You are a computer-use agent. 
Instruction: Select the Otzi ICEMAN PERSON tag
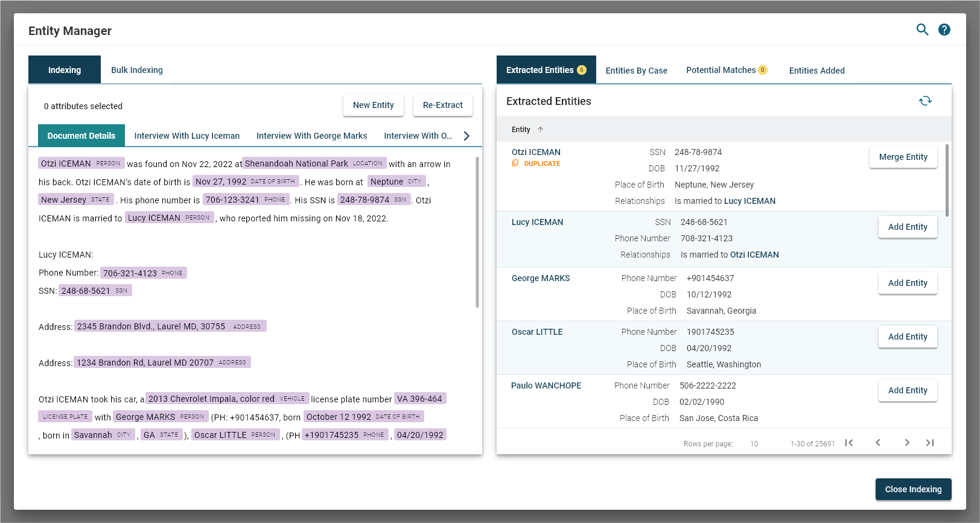[81, 163]
